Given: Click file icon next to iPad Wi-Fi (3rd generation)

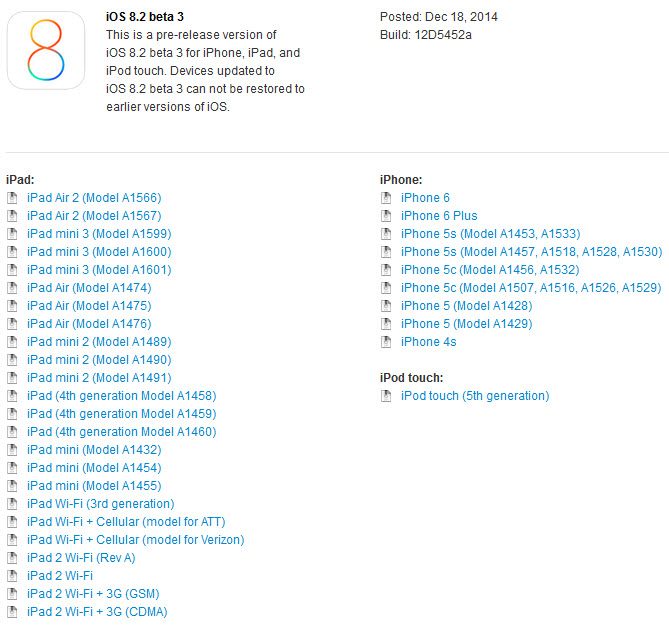Looking at the screenshot, I should click(12, 504).
